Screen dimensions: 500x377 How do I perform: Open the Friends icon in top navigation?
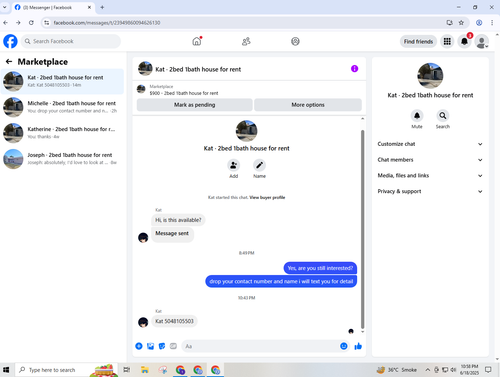pos(246,41)
